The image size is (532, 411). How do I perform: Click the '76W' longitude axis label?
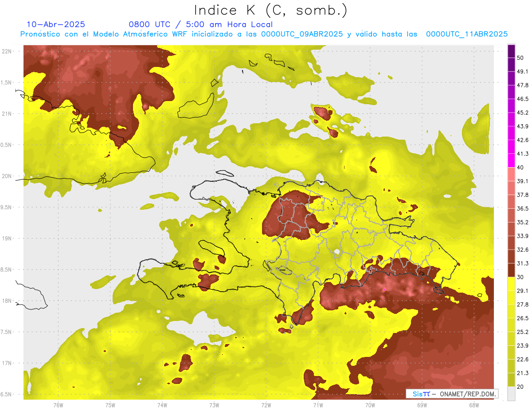[x=58, y=405]
